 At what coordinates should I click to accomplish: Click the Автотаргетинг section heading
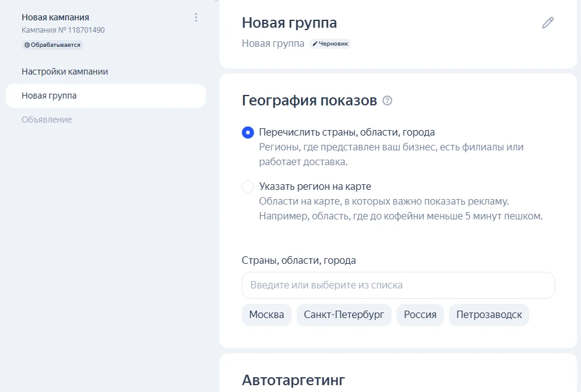click(293, 379)
